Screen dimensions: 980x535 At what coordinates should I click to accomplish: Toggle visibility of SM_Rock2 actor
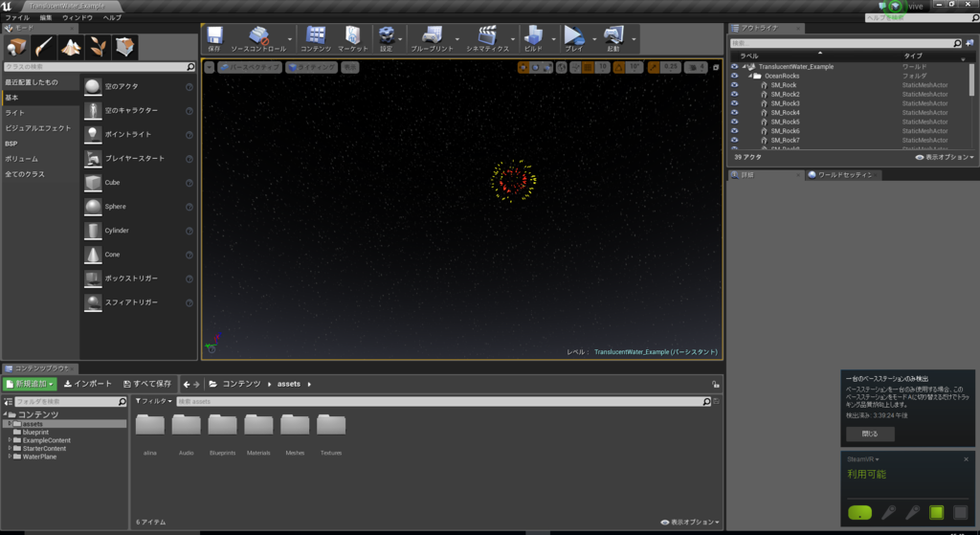[x=734, y=95]
